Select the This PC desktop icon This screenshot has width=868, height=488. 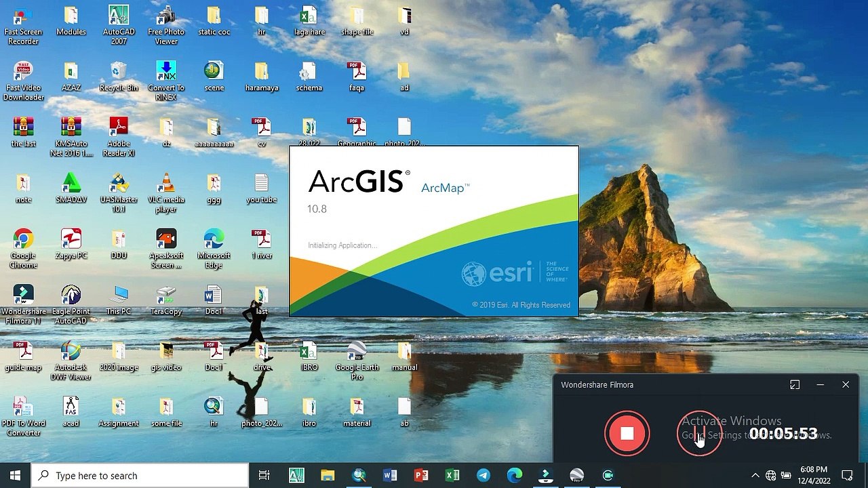point(119,300)
